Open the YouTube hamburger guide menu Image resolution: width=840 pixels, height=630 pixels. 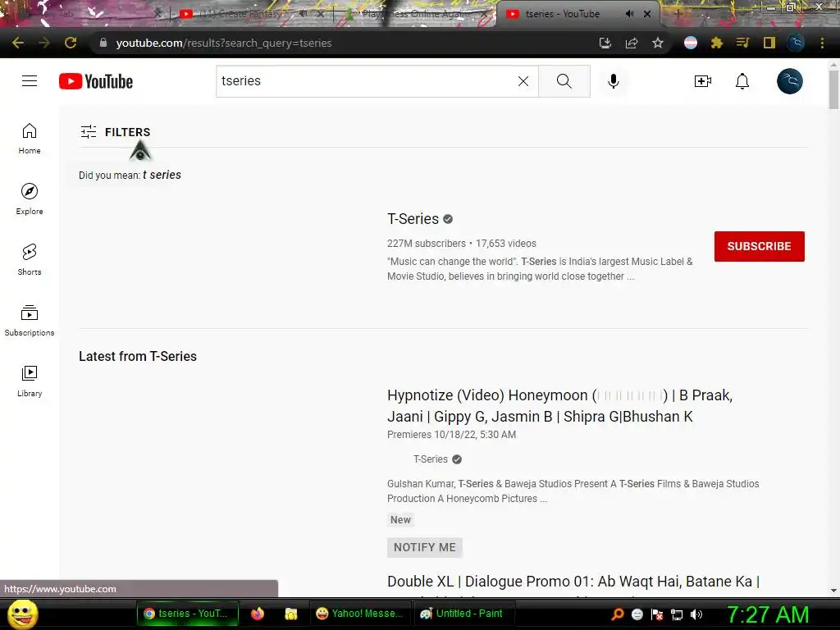click(x=30, y=81)
